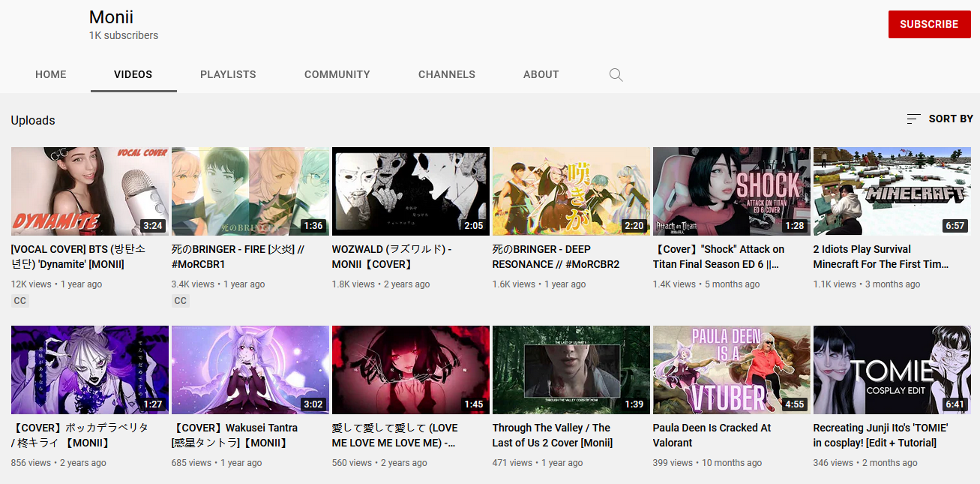
Task: Click '1.4K views • 5 months ago' text
Action: pos(706,284)
